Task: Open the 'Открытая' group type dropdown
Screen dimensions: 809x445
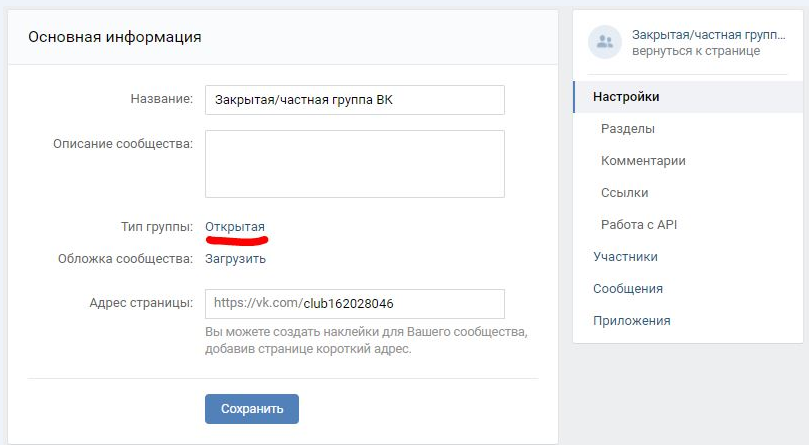Action: pyautogui.click(x=235, y=227)
